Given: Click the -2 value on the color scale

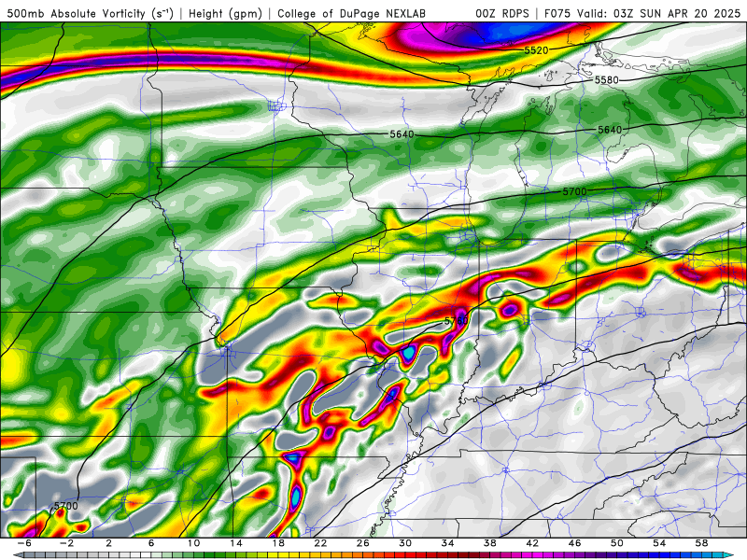Looking at the screenshot, I should coord(66,543).
